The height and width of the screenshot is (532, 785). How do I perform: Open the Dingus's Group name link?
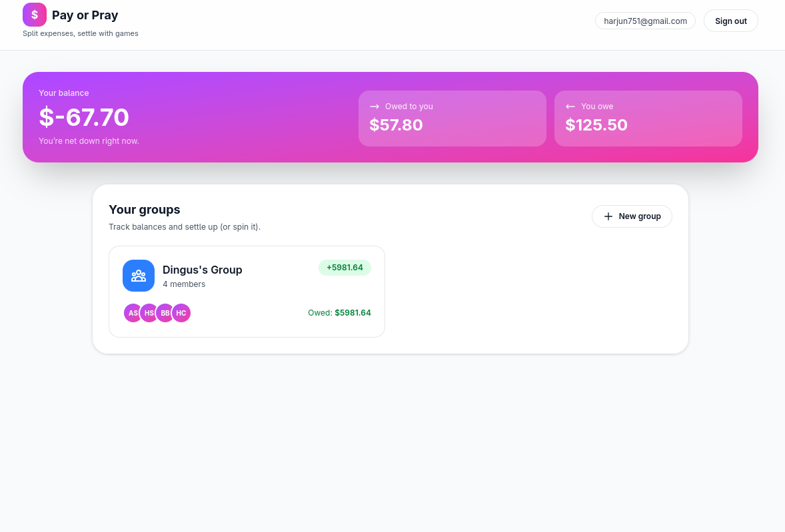coord(203,270)
